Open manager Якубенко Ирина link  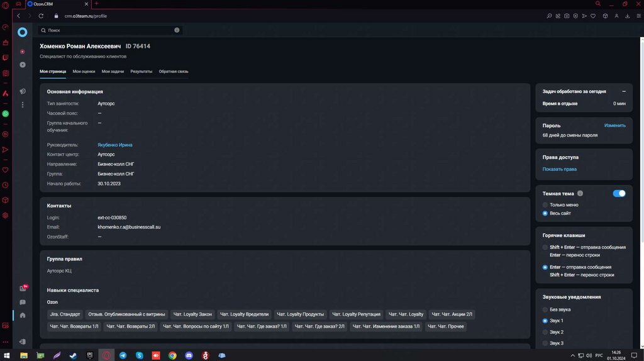click(x=114, y=145)
